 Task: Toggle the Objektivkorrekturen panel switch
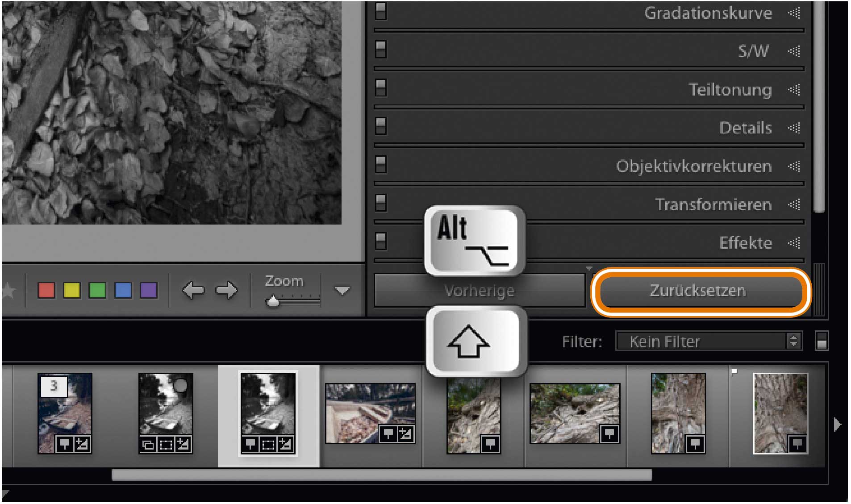[381, 165]
